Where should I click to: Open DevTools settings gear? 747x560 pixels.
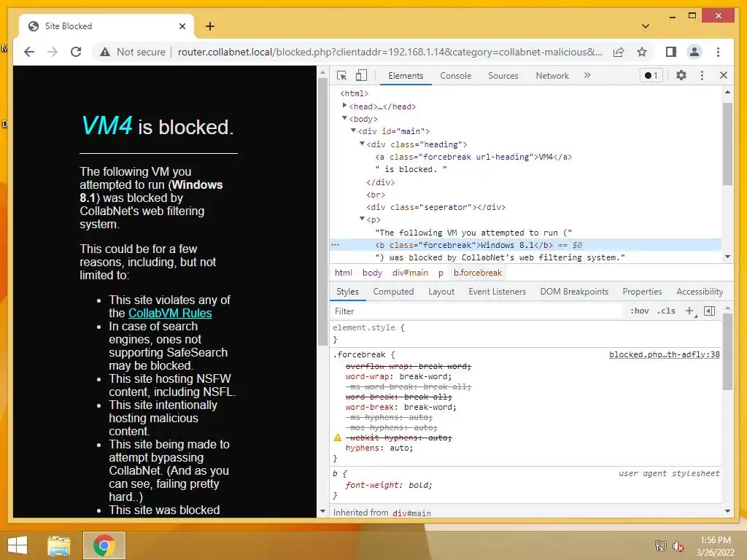click(681, 75)
